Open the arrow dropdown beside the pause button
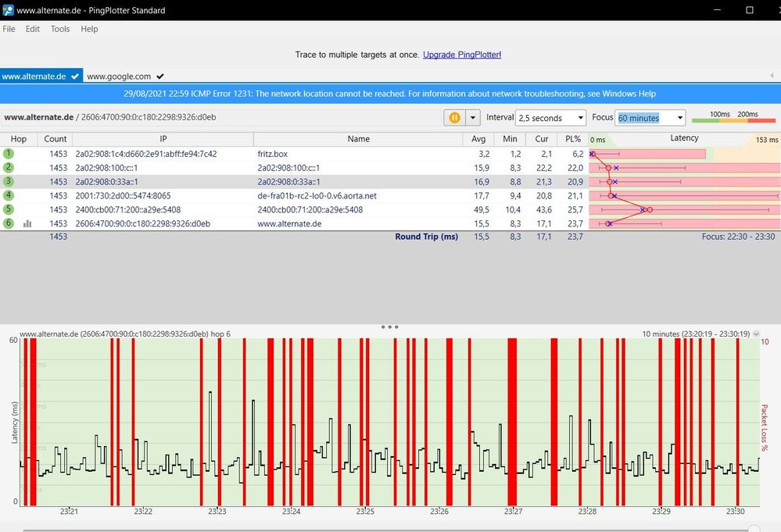The width and height of the screenshot is (781, 532). (x=472, y=118)
